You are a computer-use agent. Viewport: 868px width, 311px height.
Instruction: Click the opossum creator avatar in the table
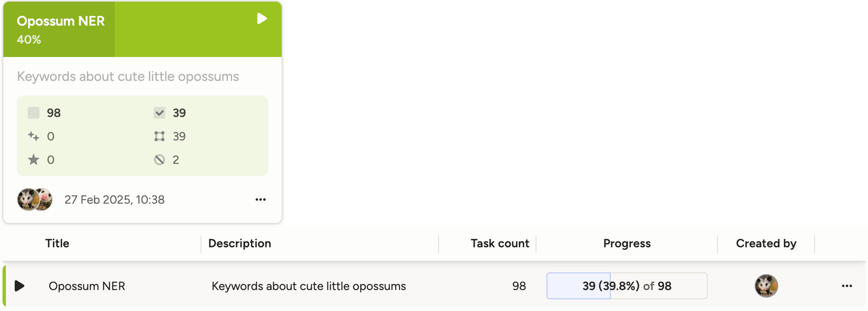pyautogui.click(x=766, y=286)
